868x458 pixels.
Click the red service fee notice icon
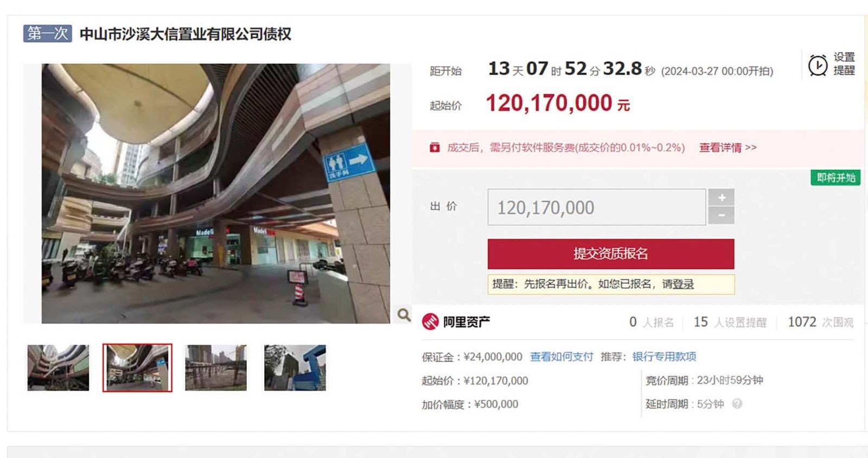pyautogui.click(x=435, y=148)
